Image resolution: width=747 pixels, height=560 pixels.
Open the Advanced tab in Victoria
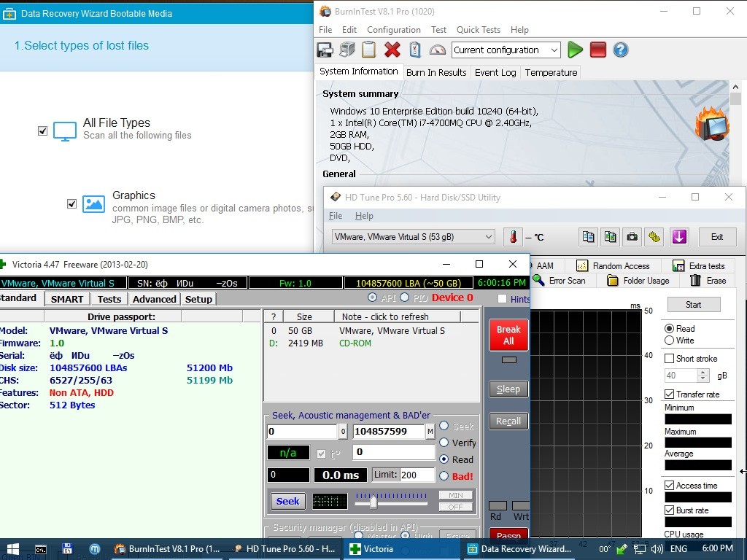(x=155, y=299)
